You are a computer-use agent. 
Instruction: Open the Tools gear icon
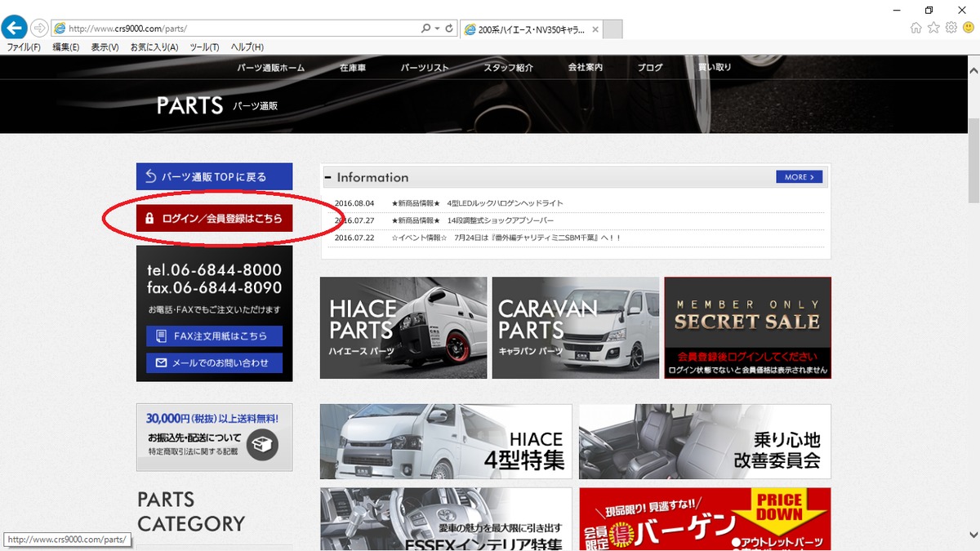(x=951, y=28)
